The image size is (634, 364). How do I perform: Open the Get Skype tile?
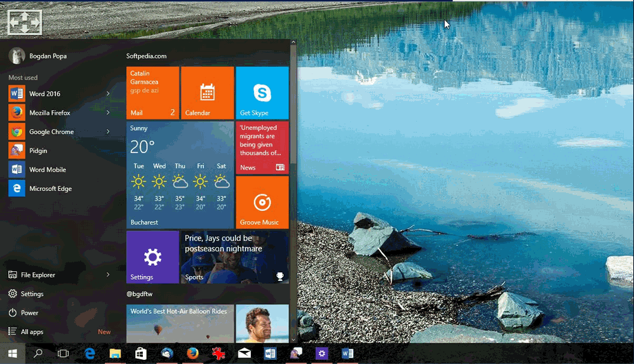[262, 93]
